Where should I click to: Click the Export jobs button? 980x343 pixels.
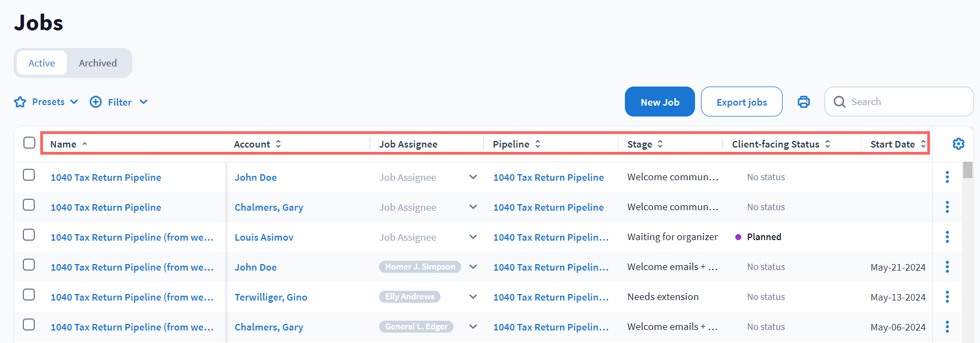(741, 102)
